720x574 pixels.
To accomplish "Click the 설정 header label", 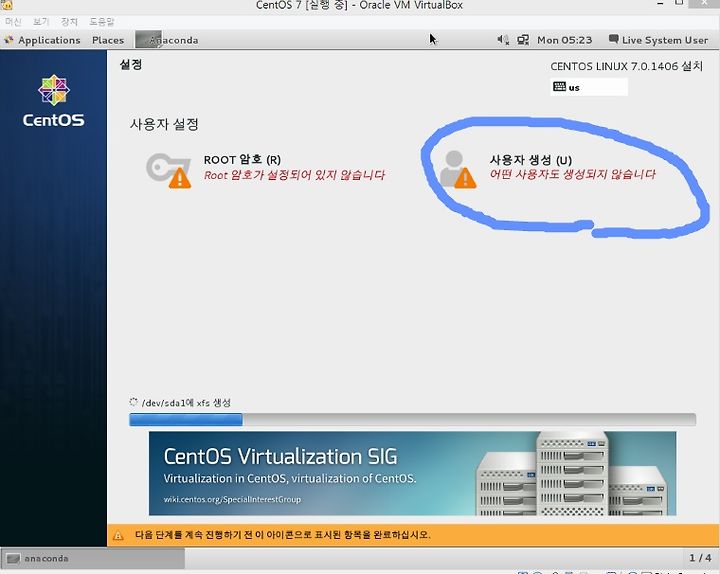I will tap(131, 64).
